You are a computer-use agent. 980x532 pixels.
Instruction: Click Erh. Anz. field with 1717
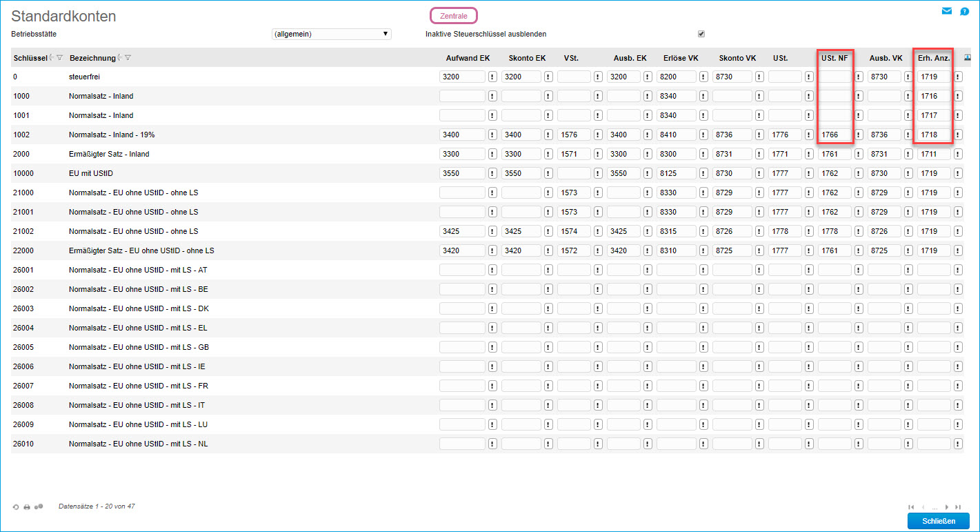934,115
